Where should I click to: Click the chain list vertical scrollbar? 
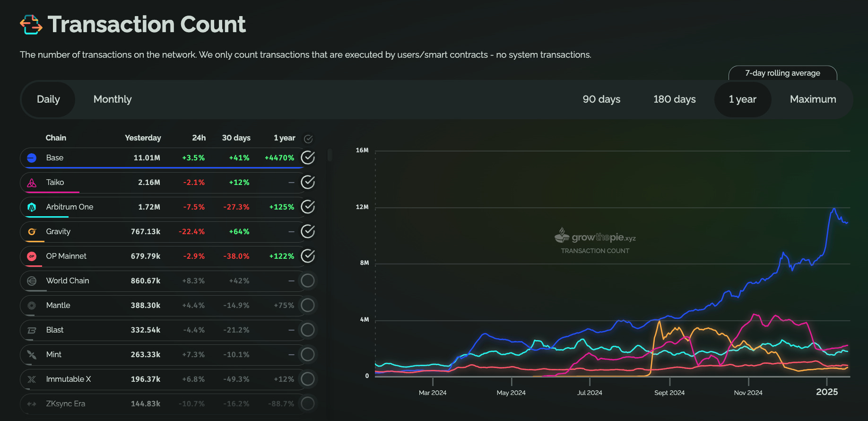click(330, 155)
